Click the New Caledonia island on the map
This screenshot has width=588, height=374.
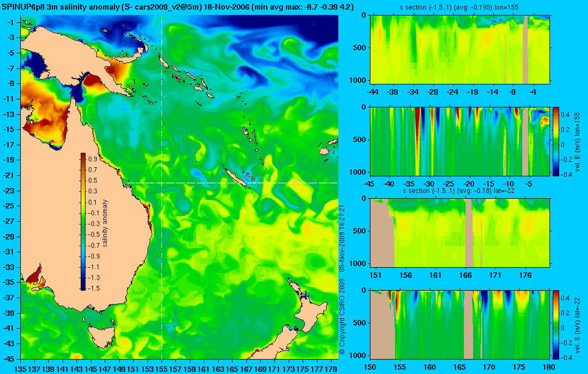point(236,177)
